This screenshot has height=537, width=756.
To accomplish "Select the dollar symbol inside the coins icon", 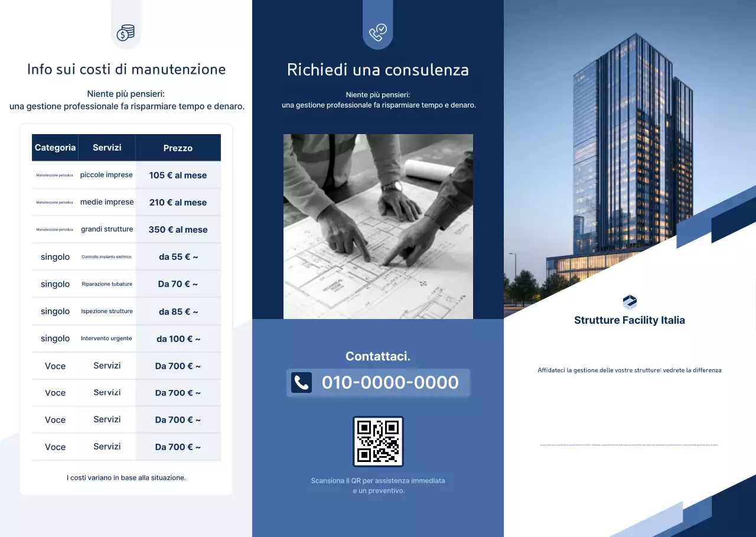I will click(x=122, y=34).
